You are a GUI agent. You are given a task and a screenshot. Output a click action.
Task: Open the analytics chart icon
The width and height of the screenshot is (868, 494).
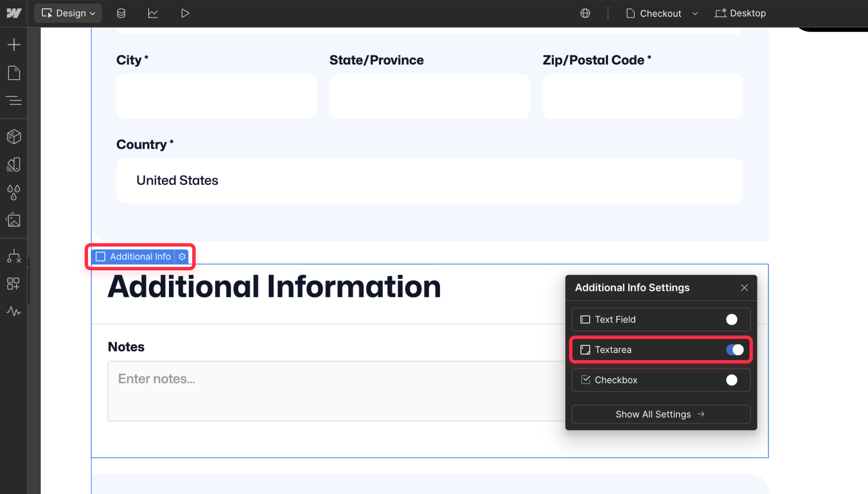(153, 13)
